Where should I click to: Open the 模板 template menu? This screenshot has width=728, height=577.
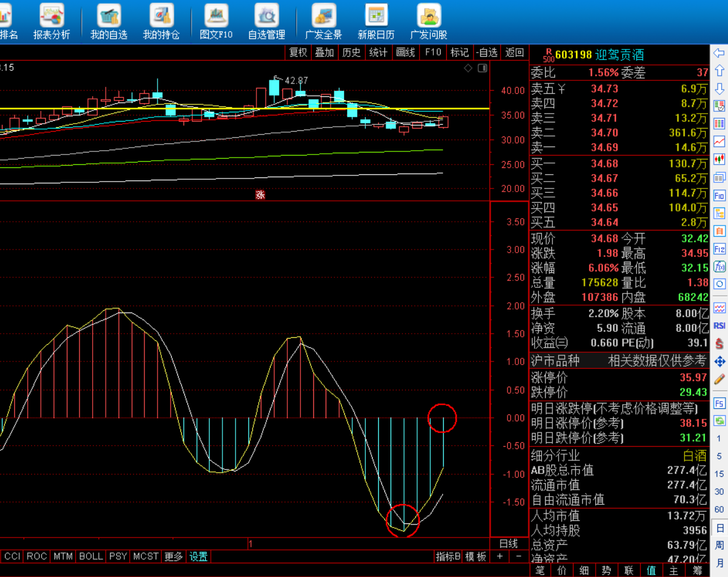pos(476,557)
